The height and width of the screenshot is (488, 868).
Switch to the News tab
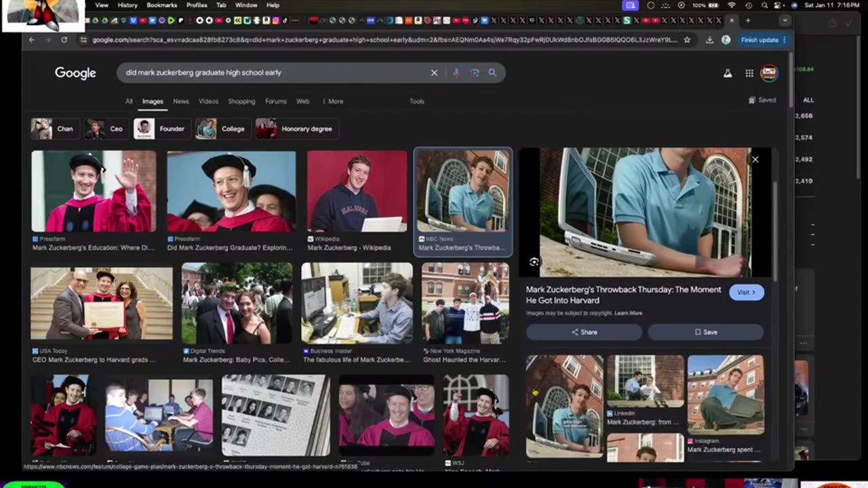click(181, 101)
